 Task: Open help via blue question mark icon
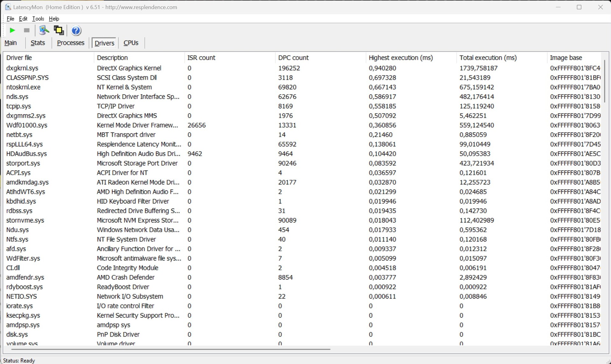[76, 31]
